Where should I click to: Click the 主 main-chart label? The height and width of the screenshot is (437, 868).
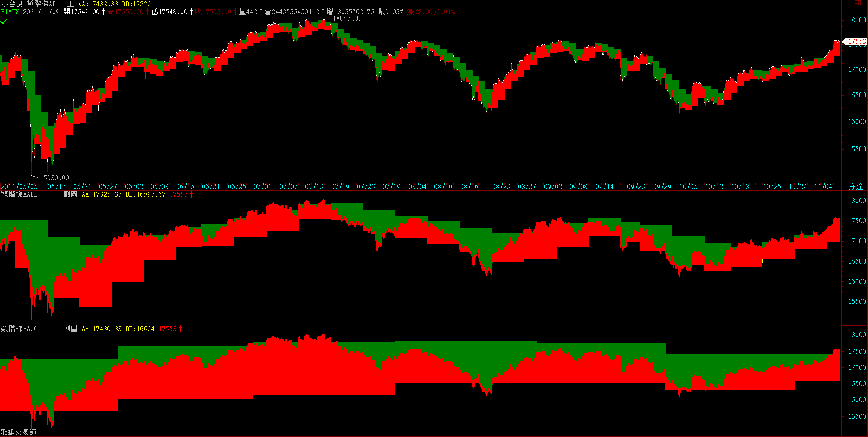click(70, 4)
